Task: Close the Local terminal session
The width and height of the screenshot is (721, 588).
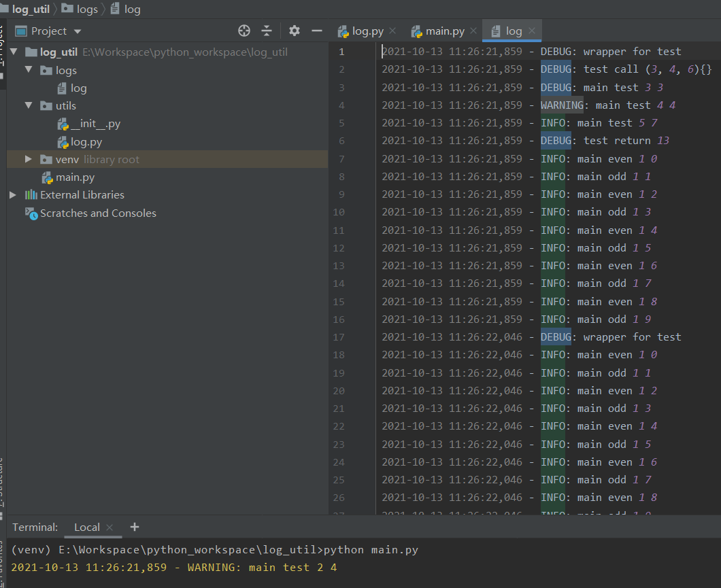Action: coord(110,528)
